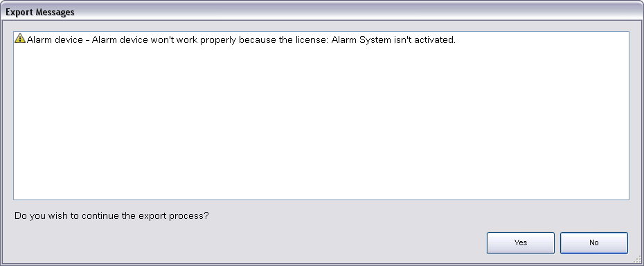
Task: Click the 'Alarm device' text beside warning icon
Action: point(55,40)
